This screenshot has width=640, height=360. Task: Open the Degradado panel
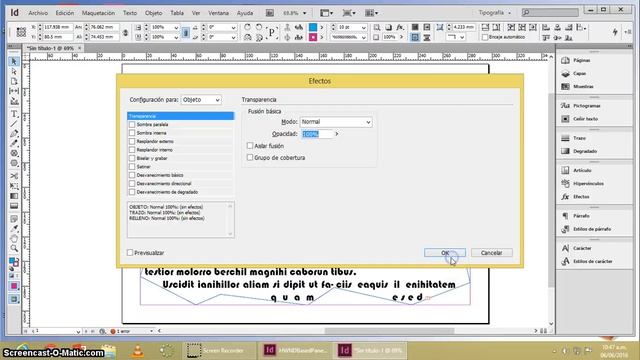click(x=584, y=151)
